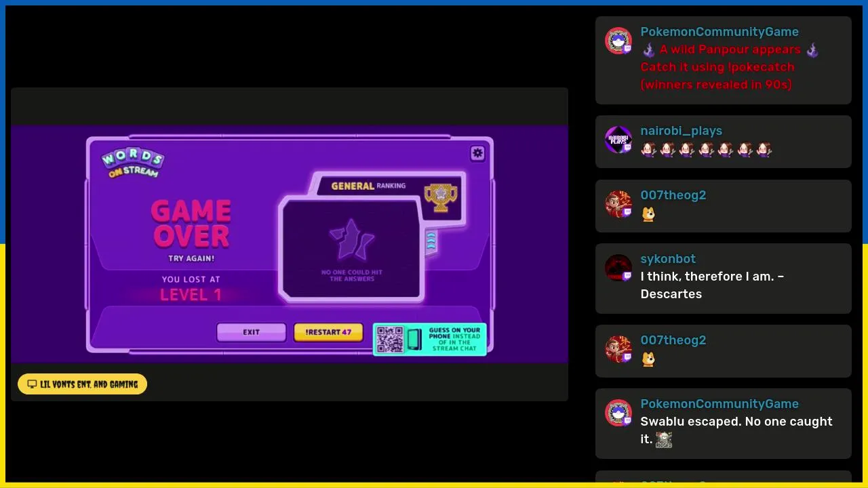Screen dimensions: 868x488
Task: Click the Twitch badge on sykonbot avatar
Action: [627, 277]
